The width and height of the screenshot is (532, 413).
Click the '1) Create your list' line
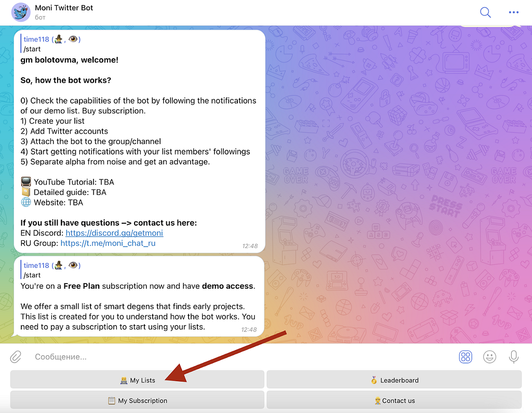click(52, 121)
